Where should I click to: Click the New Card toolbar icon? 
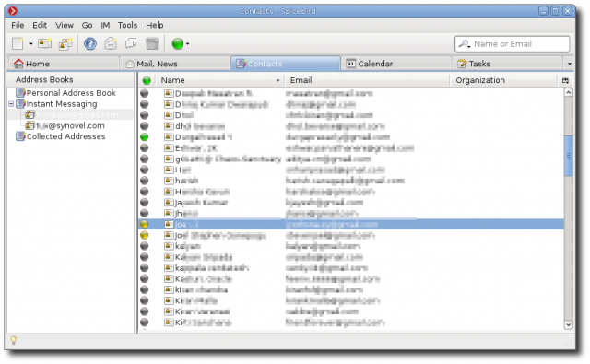coord(45,43)
